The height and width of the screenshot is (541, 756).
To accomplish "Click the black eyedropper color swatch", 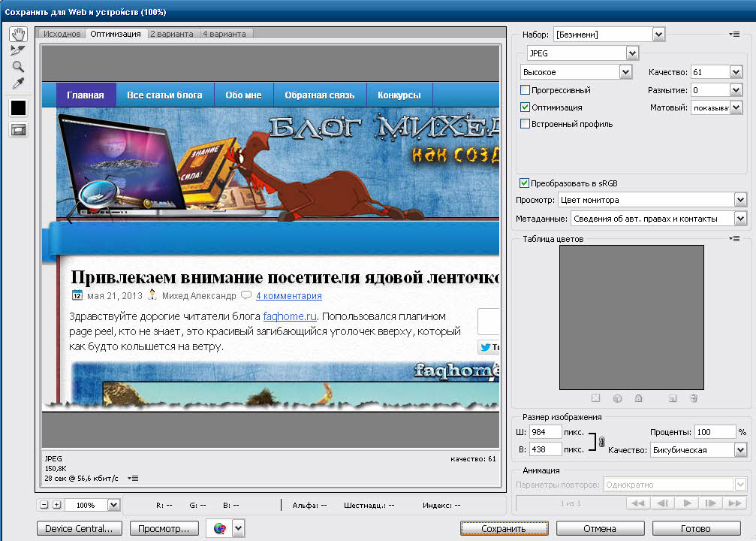I will pyautogui.click(x=18, y=107).
